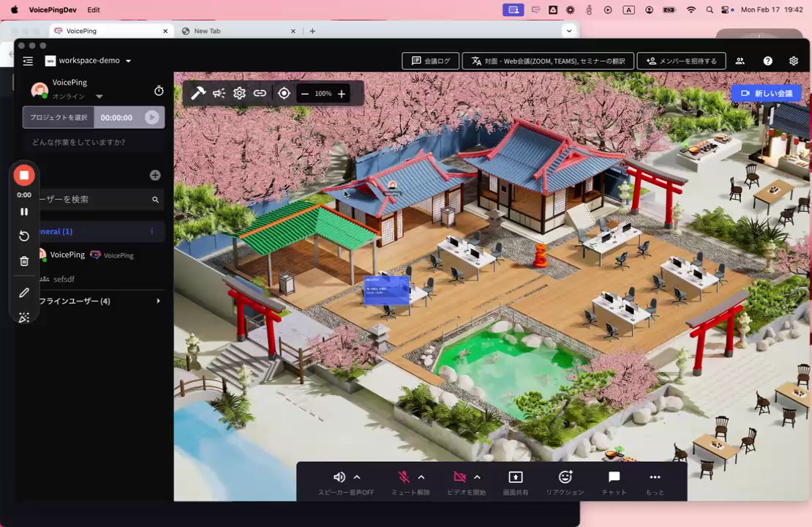
Task: Open the map toolbar settings gear
Action: (x=239, y=93)
